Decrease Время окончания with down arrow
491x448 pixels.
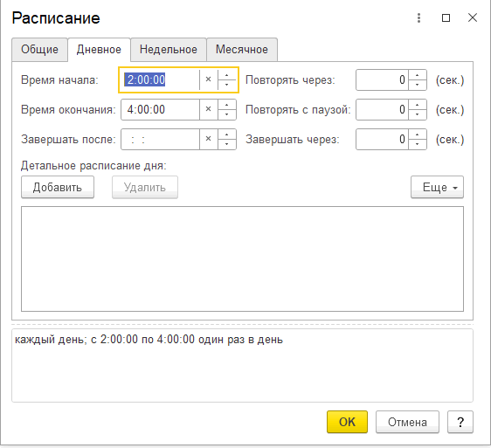[226, 114]
